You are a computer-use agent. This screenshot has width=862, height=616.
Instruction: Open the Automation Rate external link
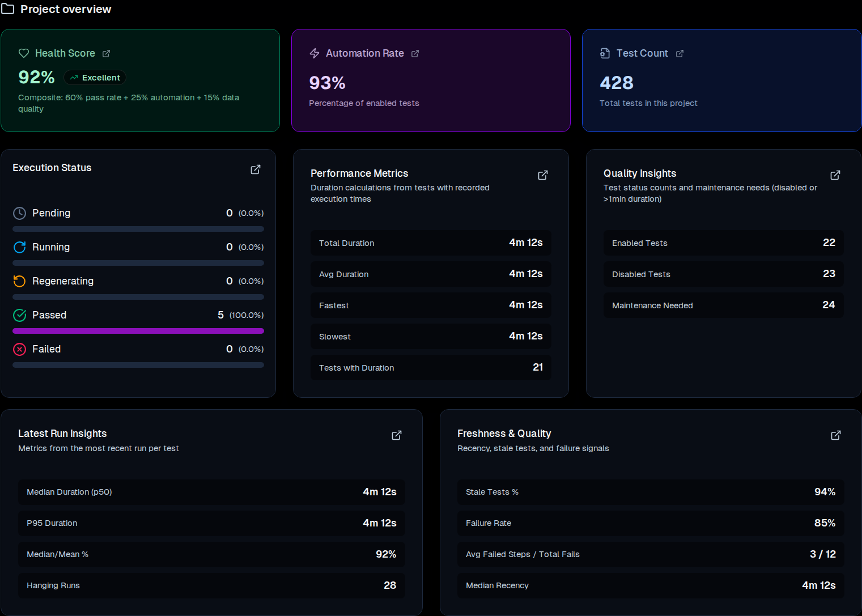point(415,53)
